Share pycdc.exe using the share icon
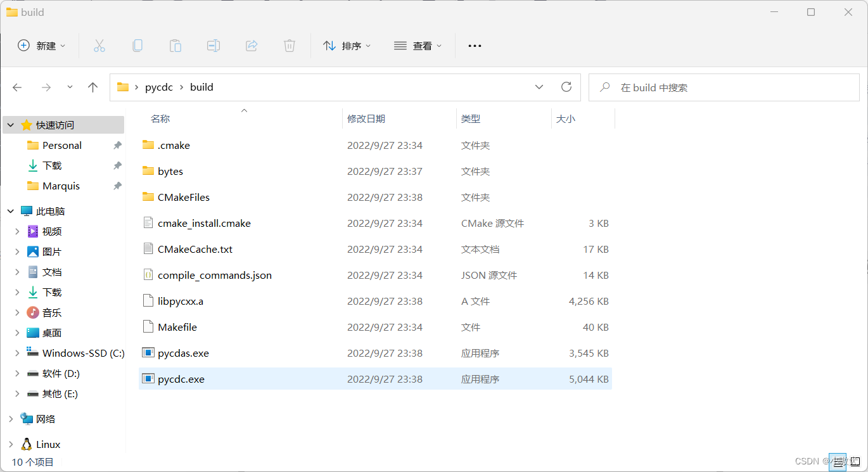The height and width of the screenshot is (472, 868). point(251,45)
